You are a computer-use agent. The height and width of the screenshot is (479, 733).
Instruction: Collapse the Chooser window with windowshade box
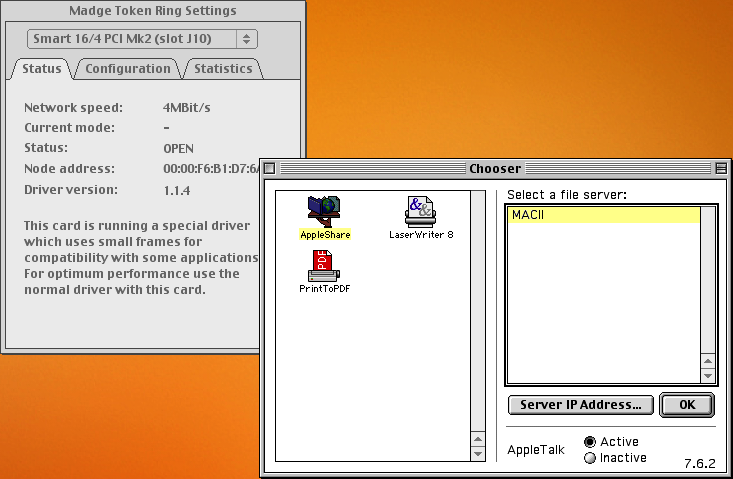click(721, 168)
